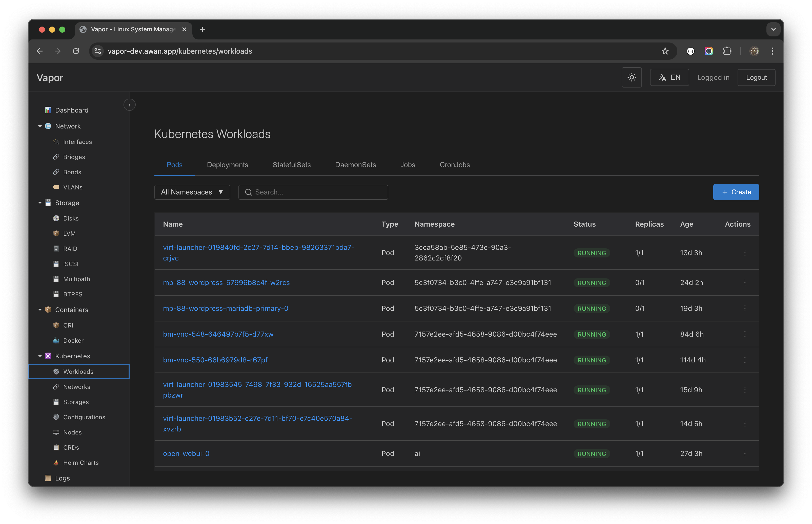Switch to the Deployments tab
This screenshot has height=524, width=812.
[228, 165]
